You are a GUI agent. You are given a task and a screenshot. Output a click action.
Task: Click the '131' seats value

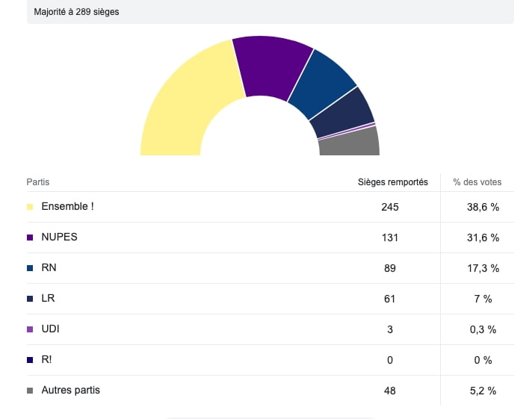[x=390, y=238]
